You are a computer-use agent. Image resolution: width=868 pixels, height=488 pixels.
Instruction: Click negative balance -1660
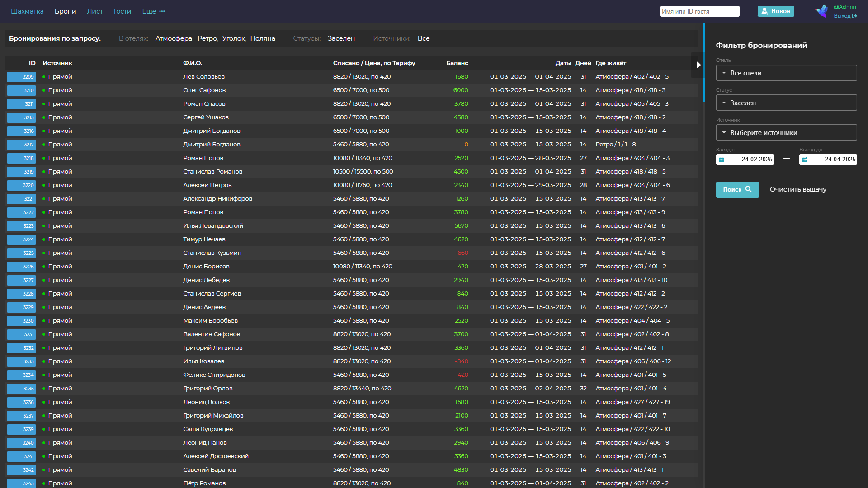click(x=461, y=253)
